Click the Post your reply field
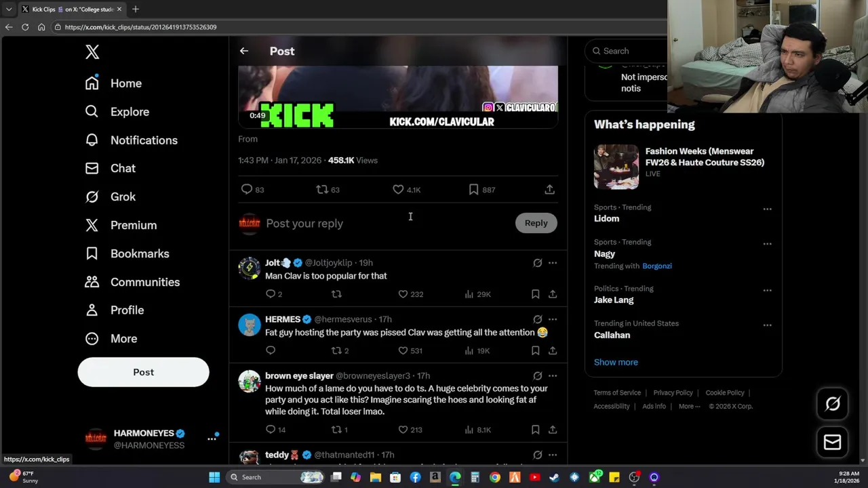 (387, 223)
